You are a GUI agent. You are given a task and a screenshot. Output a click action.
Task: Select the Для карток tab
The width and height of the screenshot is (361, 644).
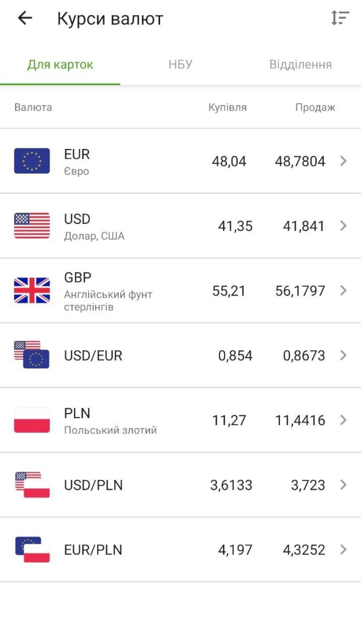[x=60, y=65]
